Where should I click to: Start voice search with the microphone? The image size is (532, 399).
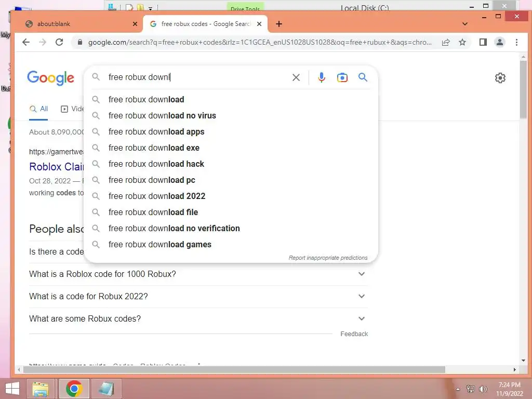(x=321, y=77)
